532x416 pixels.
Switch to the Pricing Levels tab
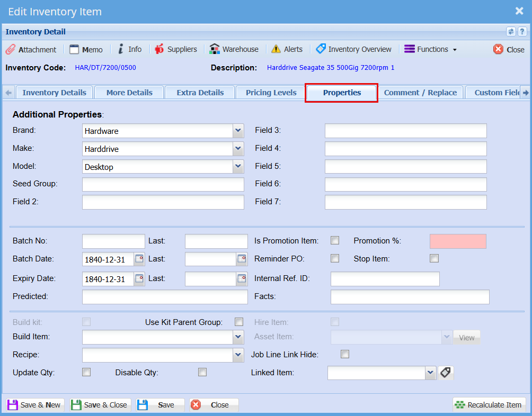[271, 93]
